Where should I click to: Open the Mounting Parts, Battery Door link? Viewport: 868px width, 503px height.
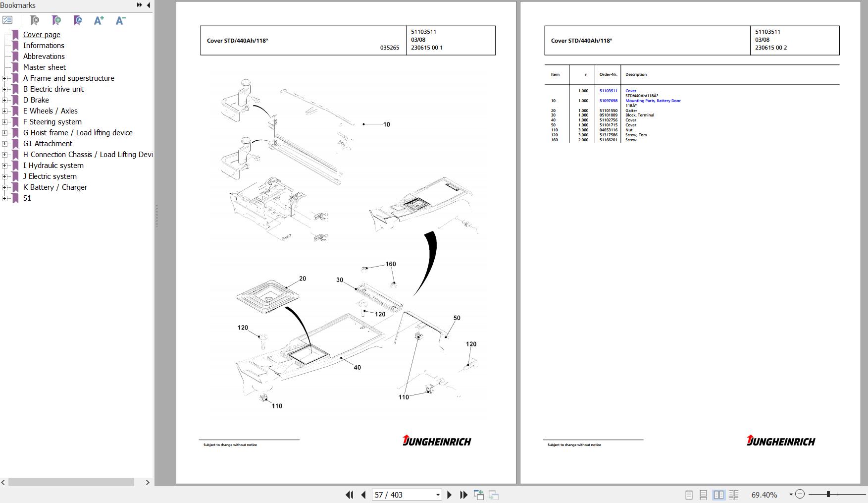653,101
